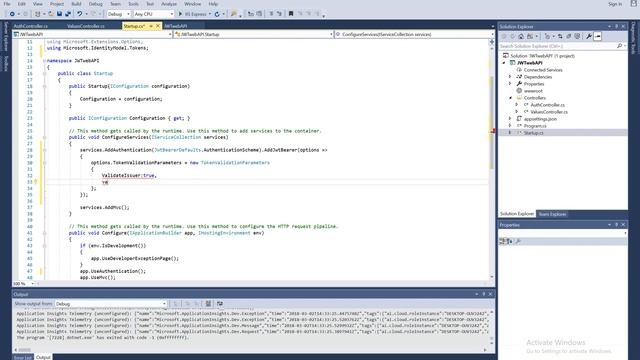640x360 pixels.
Task: Open the Tools menu
Action: 133,4
